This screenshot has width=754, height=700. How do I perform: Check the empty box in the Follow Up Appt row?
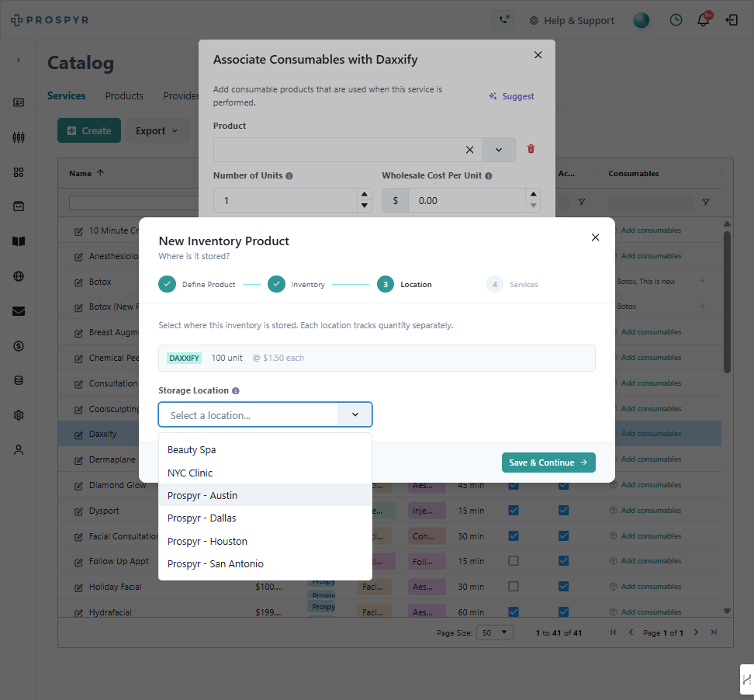(x=514, y=560)
